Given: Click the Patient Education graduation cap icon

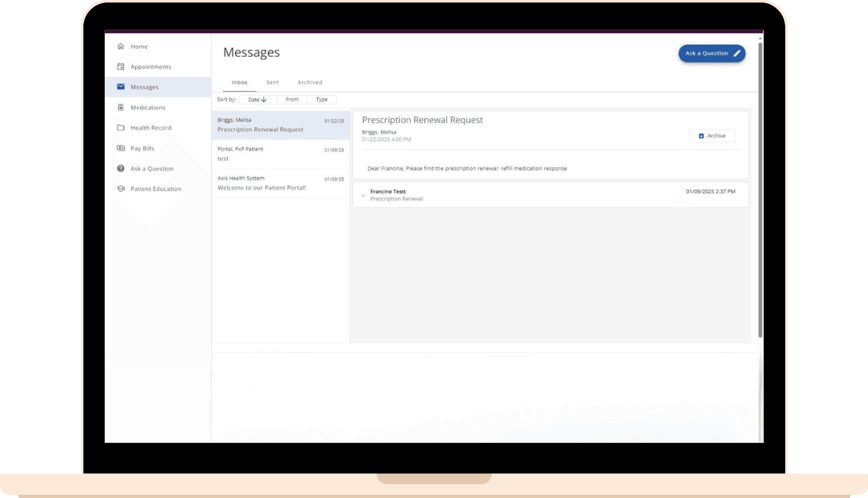Looking at the screenshot, I should 121,189.
